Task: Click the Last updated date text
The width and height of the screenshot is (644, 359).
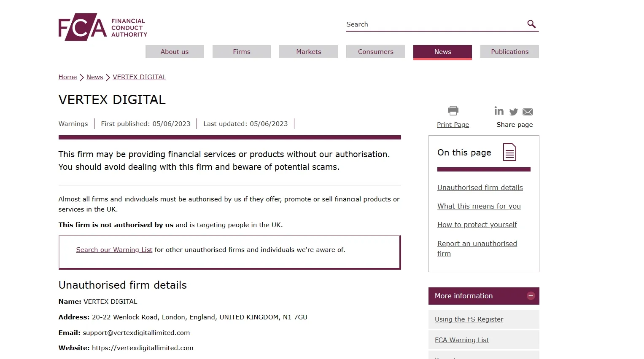Action: tap(245, 124)
